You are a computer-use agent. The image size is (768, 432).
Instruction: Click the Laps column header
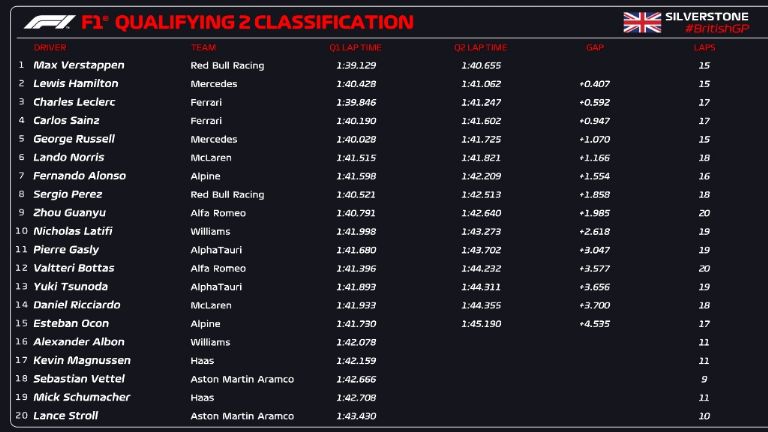tap(705, 47)
